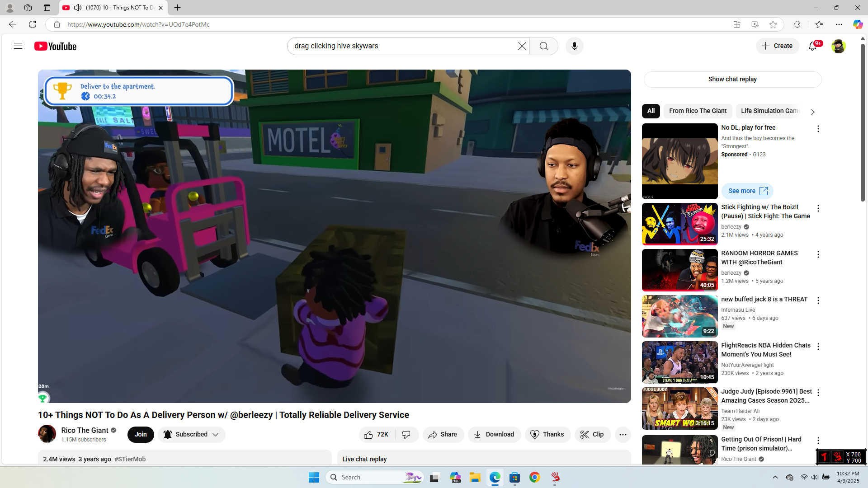
Task: Click the Clip scissors button
Action: pos(592,434)
